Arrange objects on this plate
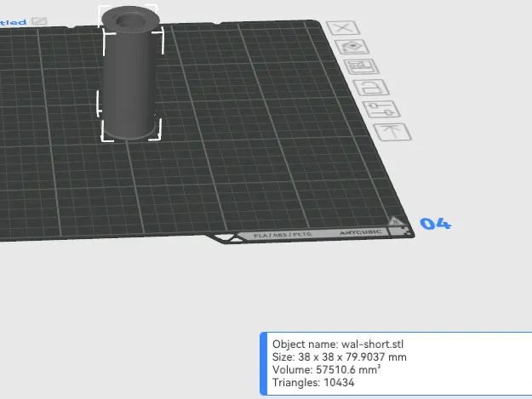Image resolution: width=532 pixels, height=399 pixels. (362, 66)
